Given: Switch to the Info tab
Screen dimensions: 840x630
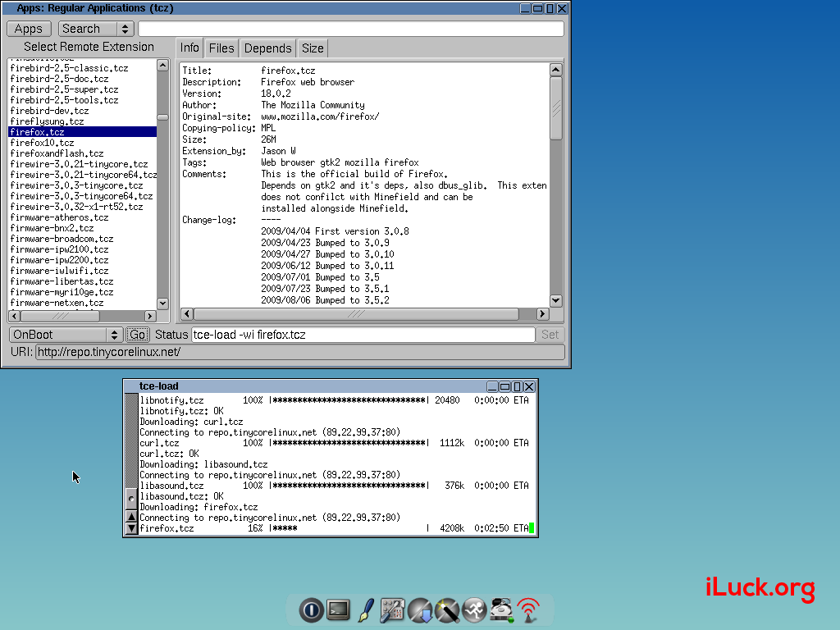Looking at the screenshot, I should pos(189,48).
